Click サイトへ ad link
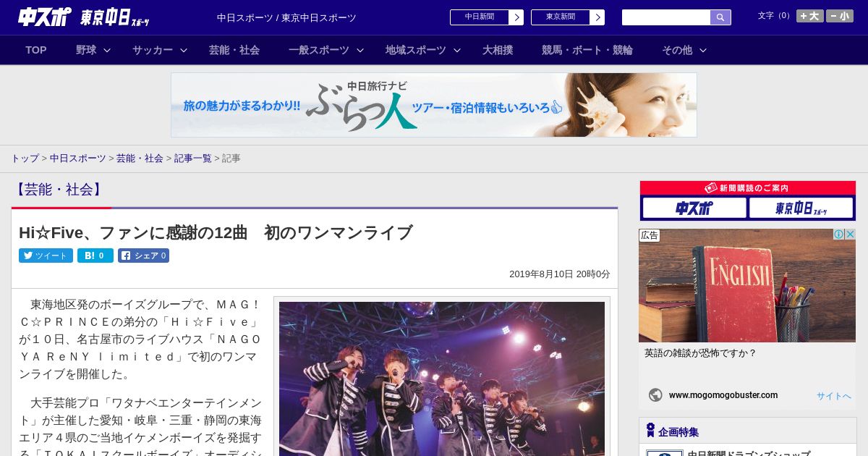This screenshot has width=868, height=456. (834, 396)
